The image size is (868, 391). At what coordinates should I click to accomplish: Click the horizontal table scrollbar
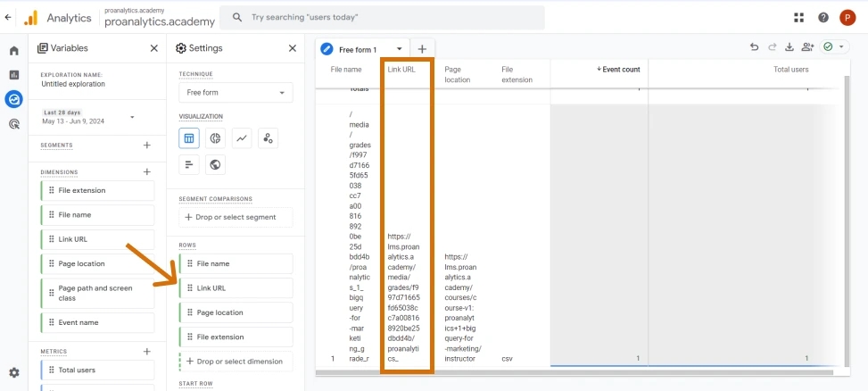point(575,373)
